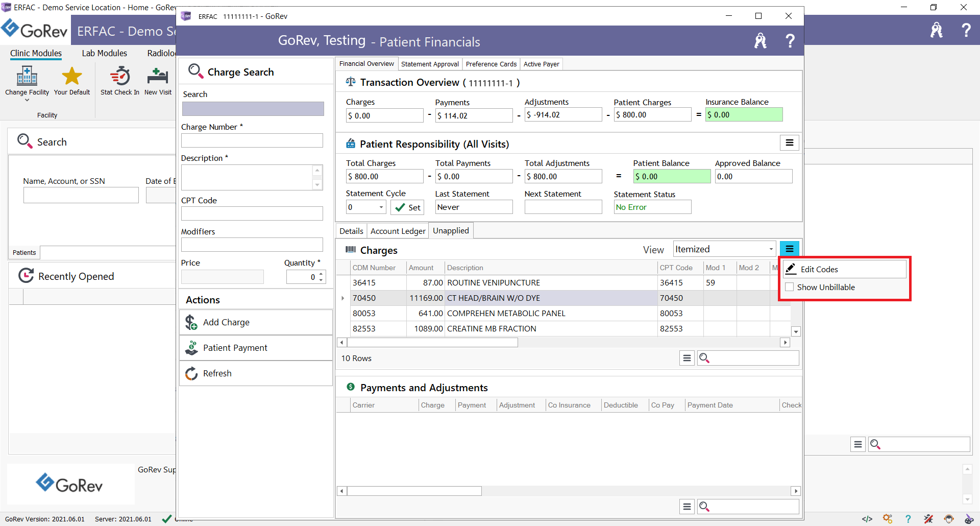Screen dimensions: 980x526
Task: Click the ROUTINE VENIPUNCTURE description cell
Action: pyautogui.click(x=551, y=282)
